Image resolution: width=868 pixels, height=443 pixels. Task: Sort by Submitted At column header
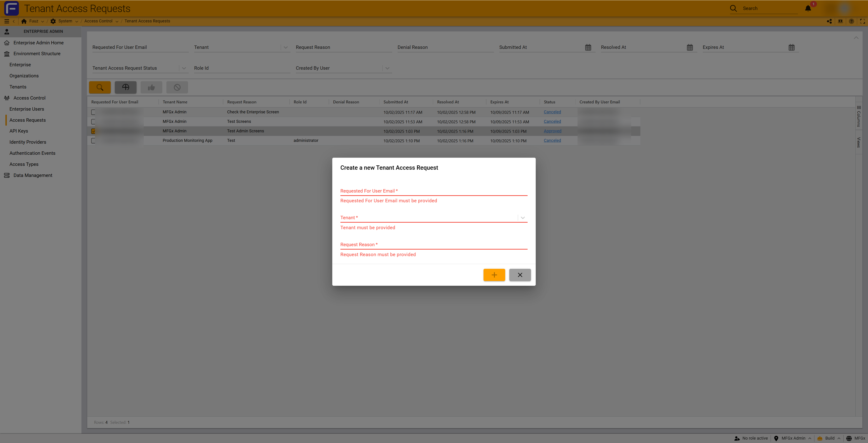396,102
